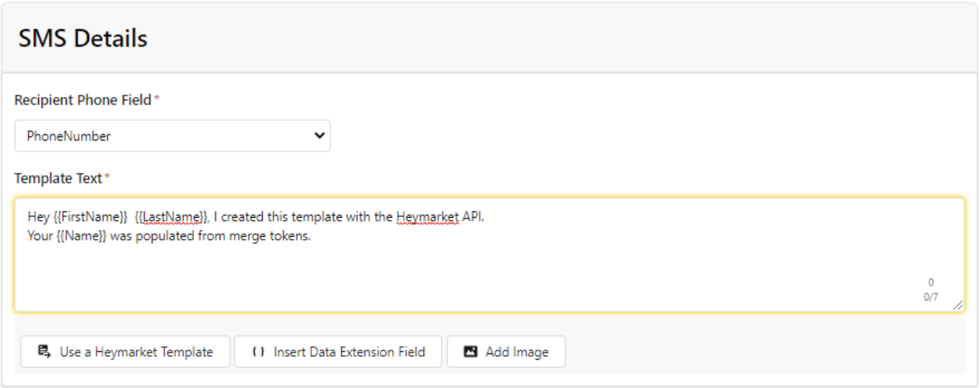Open the Recipient Phone Field dropdown
This screenshot has height=388, width=980.
click(172, 136)
